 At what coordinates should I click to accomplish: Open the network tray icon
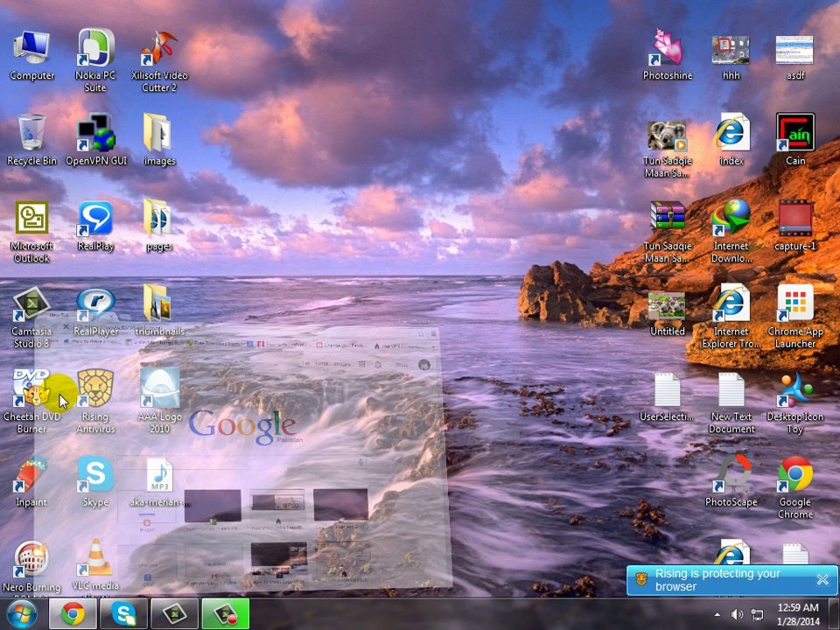[x=758, y=614]
